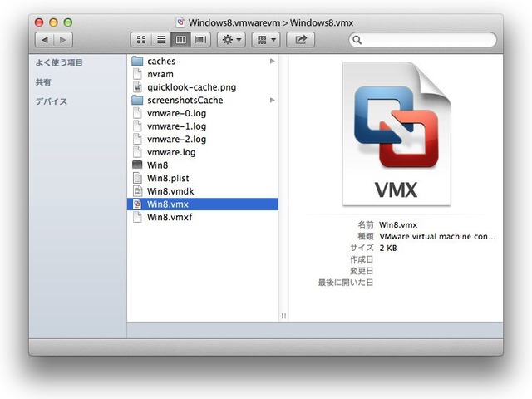Select vmware-2.log by name
The height and width of the screenshot is (399, 532).
[x=176, y=139]
